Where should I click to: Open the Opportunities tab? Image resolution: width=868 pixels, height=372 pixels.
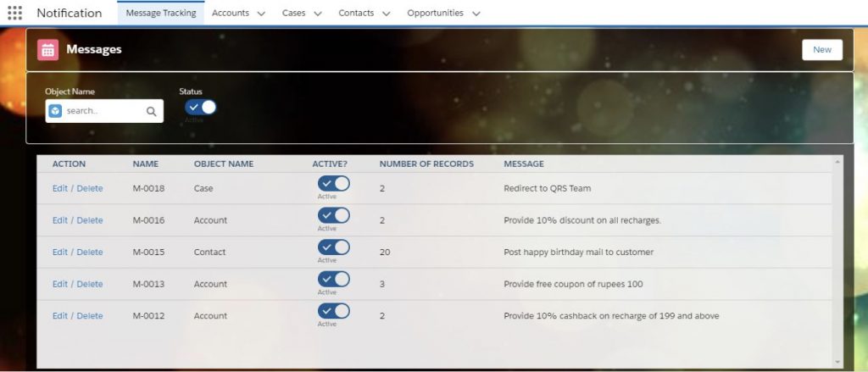coord(435,13)
